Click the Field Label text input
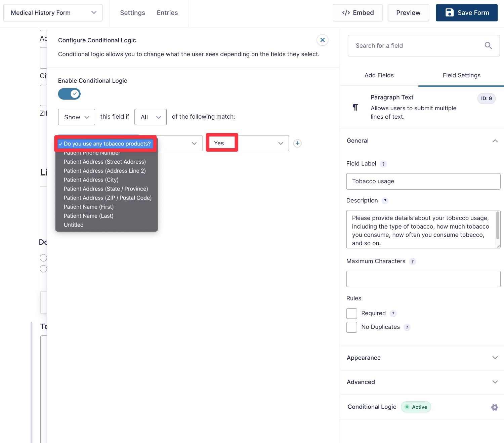This screenshot has width=504, height=443. click(x=423, y=182)
